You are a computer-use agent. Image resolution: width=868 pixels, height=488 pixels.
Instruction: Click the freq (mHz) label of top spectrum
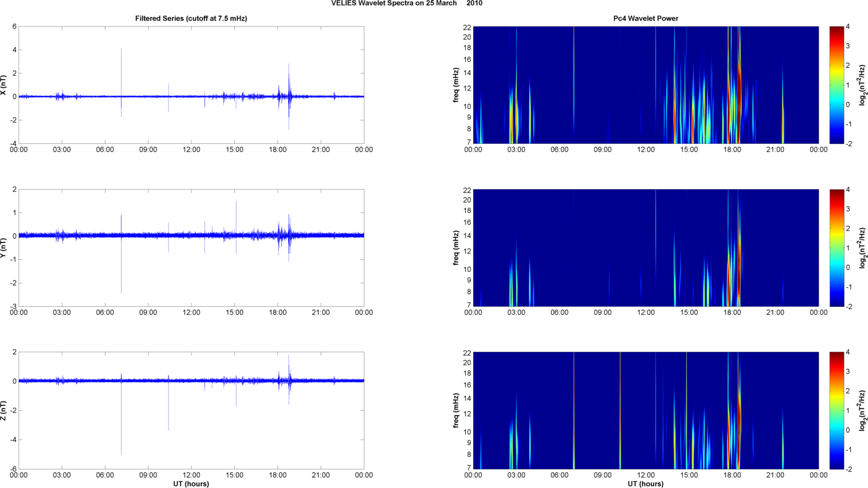456,85
